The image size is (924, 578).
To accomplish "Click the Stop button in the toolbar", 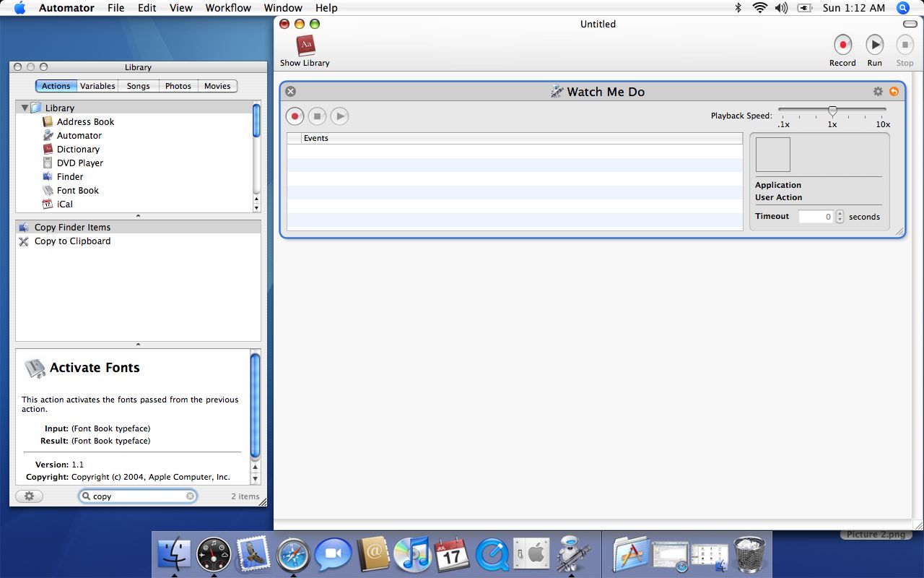I will 905,51.
